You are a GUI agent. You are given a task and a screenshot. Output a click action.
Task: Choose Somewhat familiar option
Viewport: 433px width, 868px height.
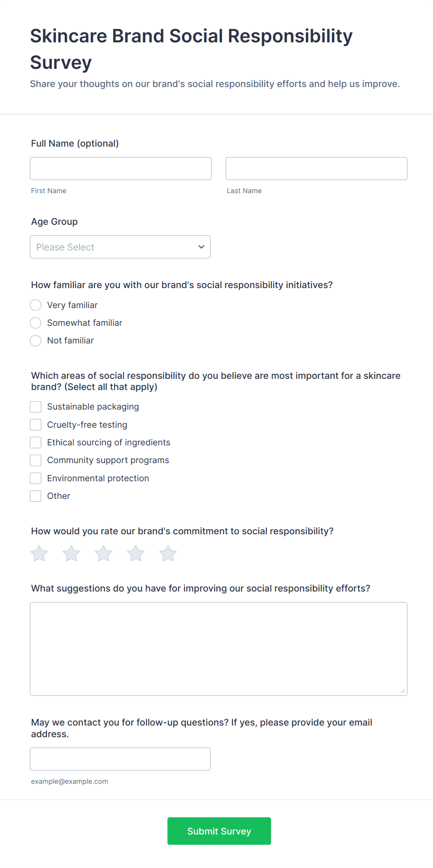36,323
